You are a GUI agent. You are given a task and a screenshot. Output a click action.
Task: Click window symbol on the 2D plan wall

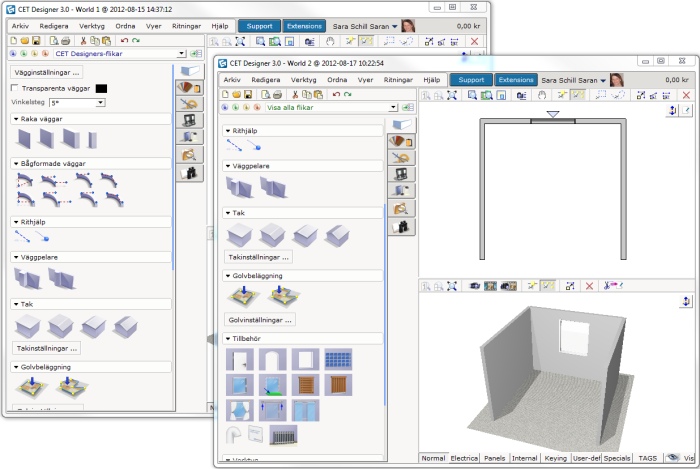pyautogui.click(x=553, y=120)
